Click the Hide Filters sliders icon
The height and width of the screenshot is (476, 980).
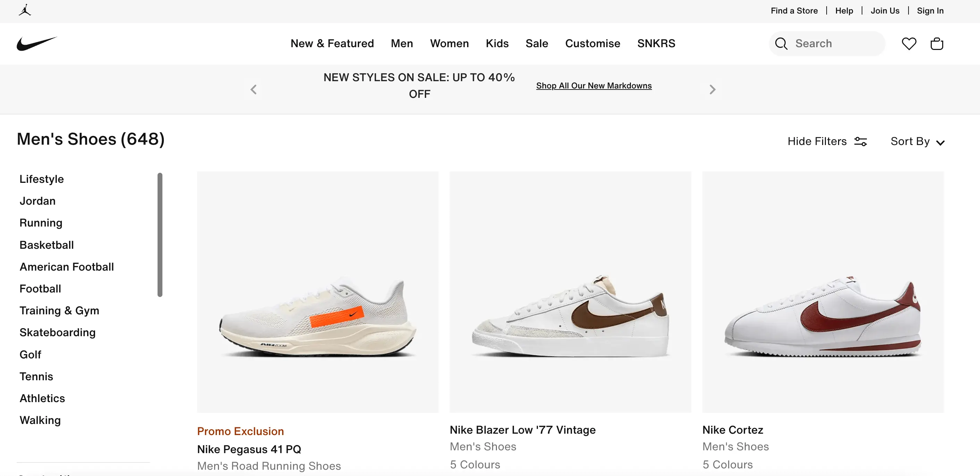(861, 141)
